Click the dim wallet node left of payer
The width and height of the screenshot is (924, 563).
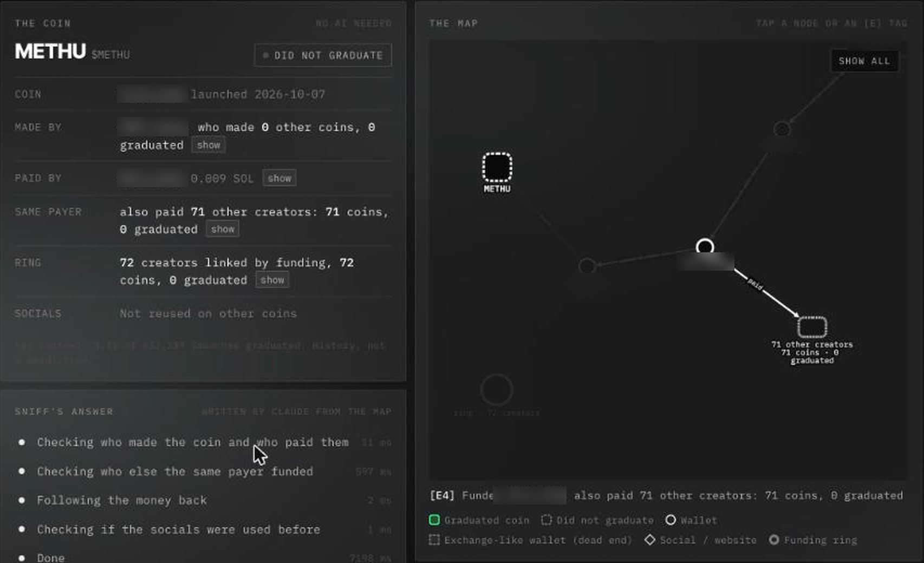587,266
